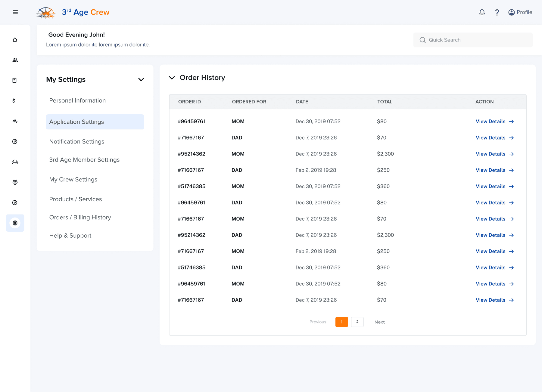Open Notification Settings

click(x=77, y=141)
